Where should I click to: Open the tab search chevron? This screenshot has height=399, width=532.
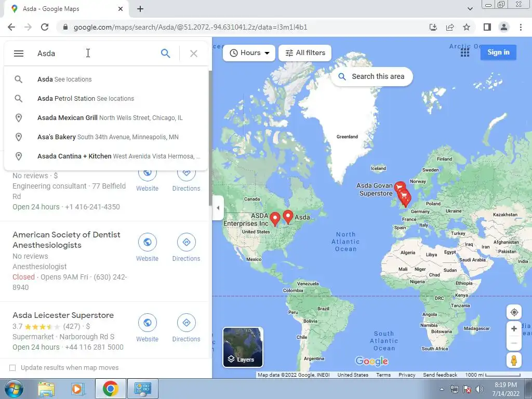pyautogui.click(x=470, y=9)
